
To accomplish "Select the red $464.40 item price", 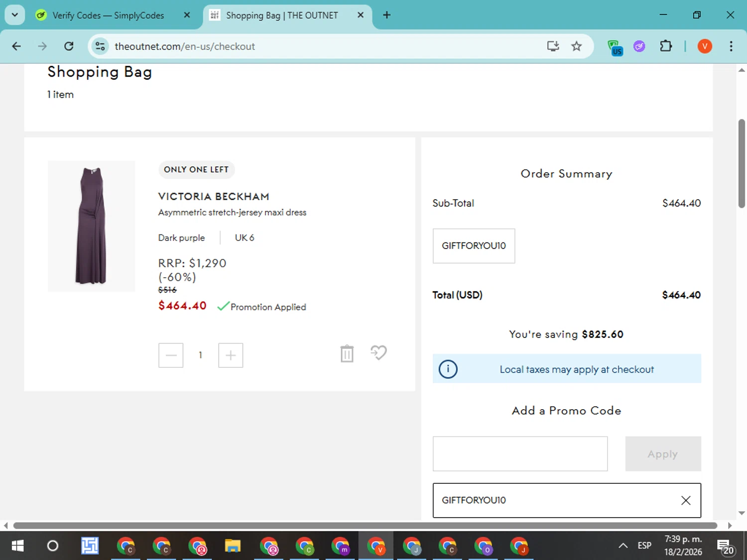I will pos(182,306).
